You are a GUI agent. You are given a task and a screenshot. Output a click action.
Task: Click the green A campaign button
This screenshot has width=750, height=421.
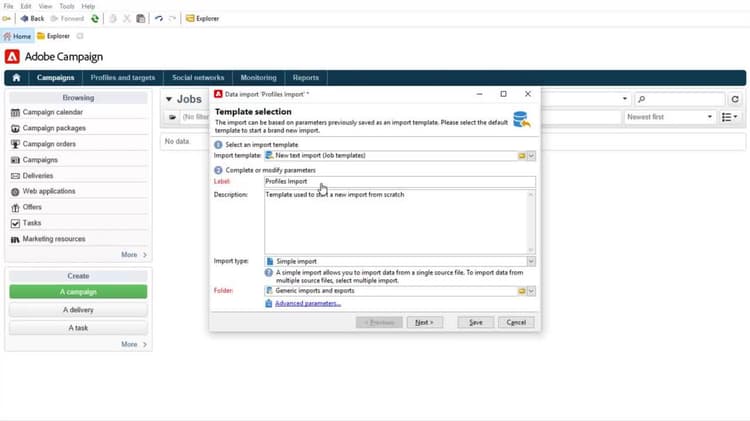pos(78,292)
